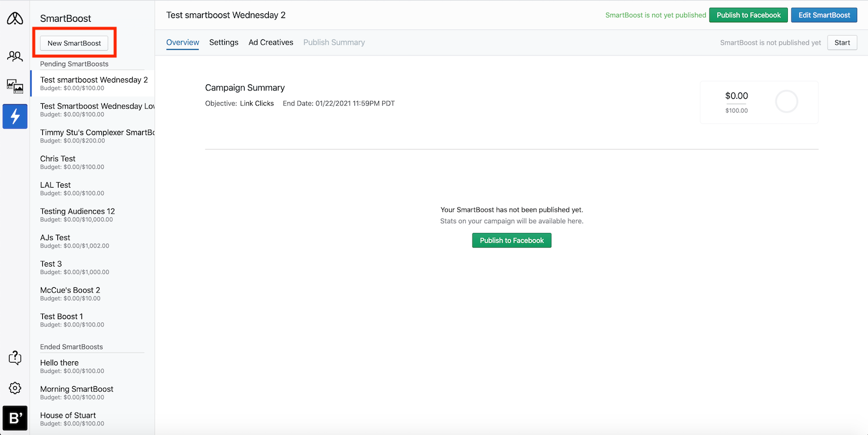Click the Pending SmartBoosts section label
Image resolution: width=868 pixels, height=435 pixels.
(x=74, y=64)
